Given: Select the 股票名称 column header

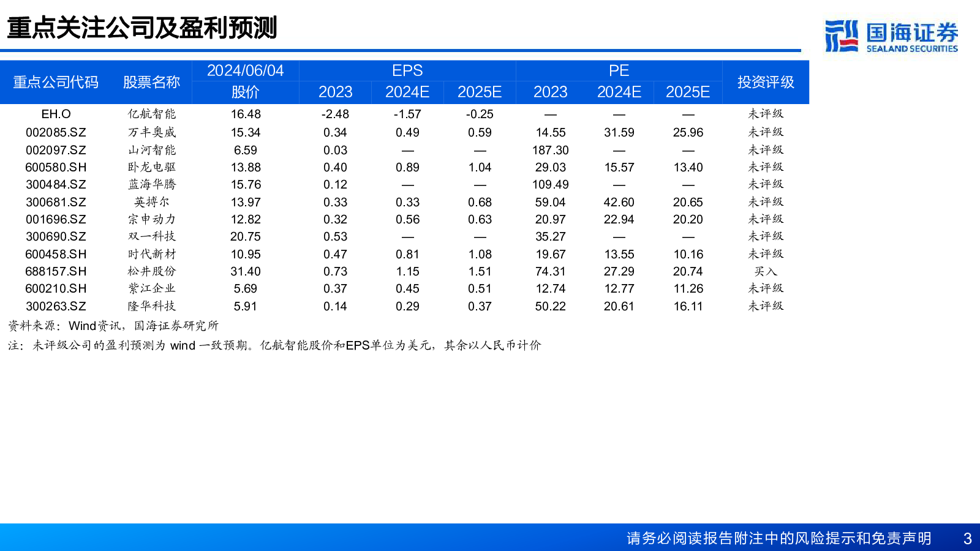Looking at the screenshot, I should click(x=151, y=82).
